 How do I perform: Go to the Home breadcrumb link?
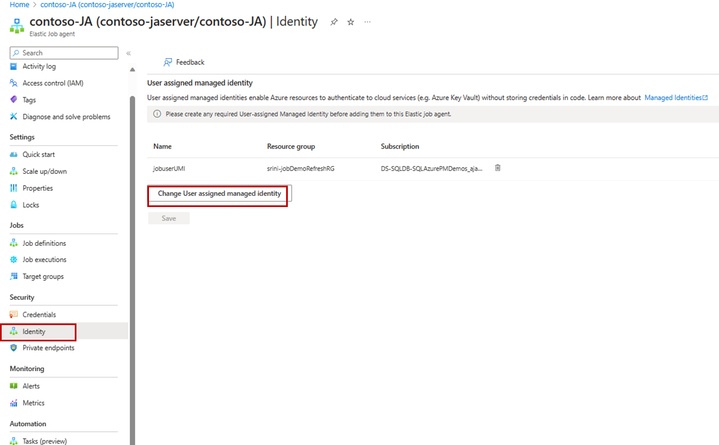point(19,5)
